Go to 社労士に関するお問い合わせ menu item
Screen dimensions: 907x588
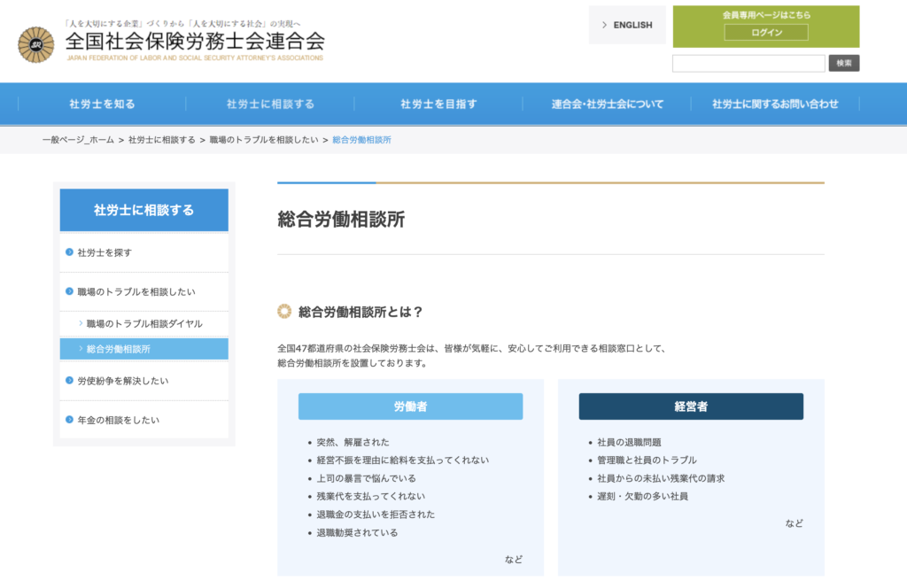[775, 104]
